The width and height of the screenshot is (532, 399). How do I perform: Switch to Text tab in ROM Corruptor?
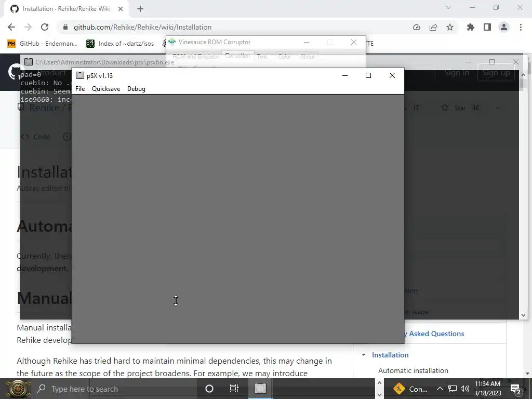tap(262, 57)
